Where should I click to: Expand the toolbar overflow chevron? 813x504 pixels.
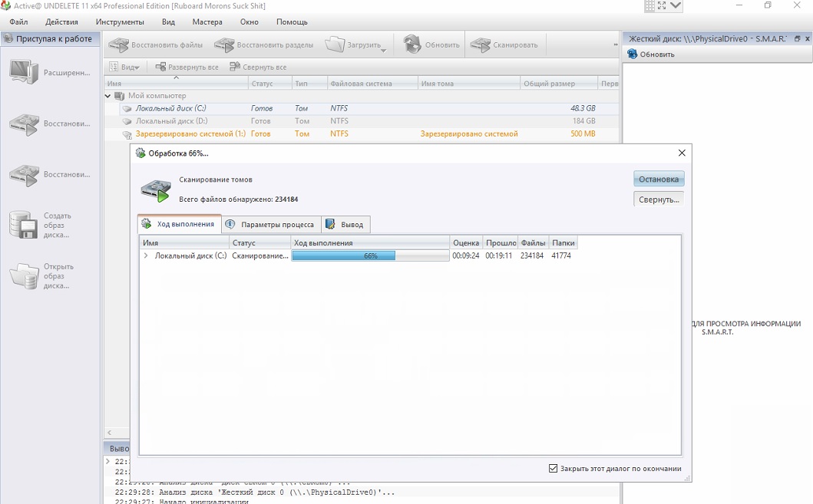[x=615, y=45]
